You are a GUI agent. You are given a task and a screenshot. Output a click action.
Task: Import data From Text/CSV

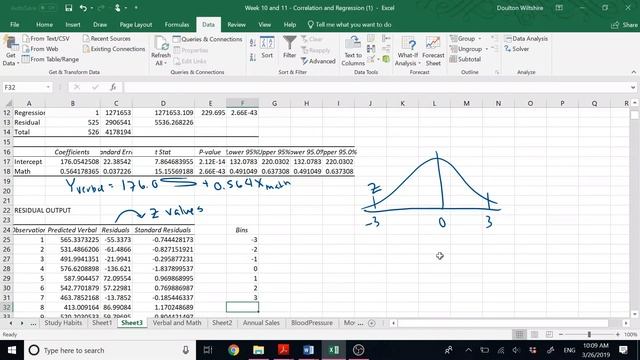[x=46, y=38]
